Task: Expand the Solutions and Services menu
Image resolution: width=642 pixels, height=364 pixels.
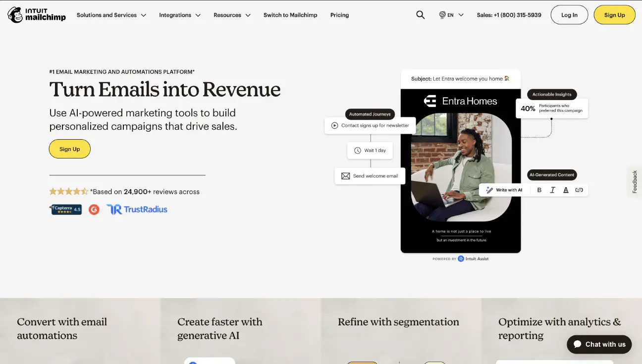Action: click(x=111, y=15)
